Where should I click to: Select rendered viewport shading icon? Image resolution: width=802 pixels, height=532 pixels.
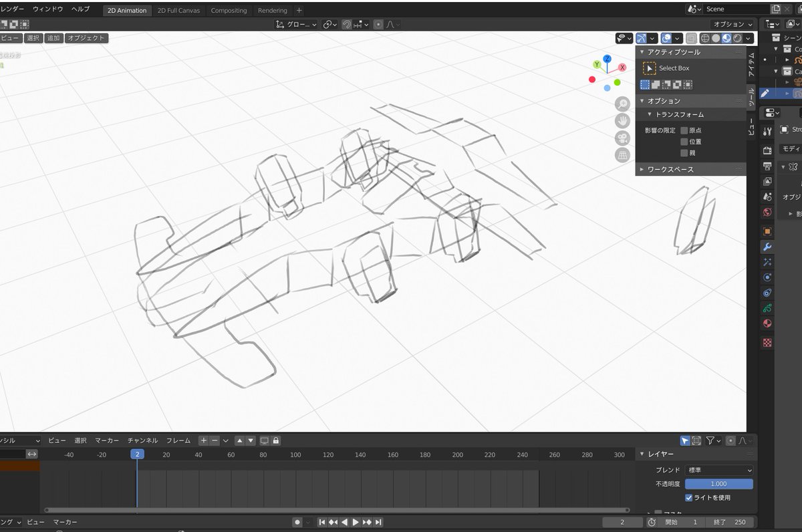(737, 39)
